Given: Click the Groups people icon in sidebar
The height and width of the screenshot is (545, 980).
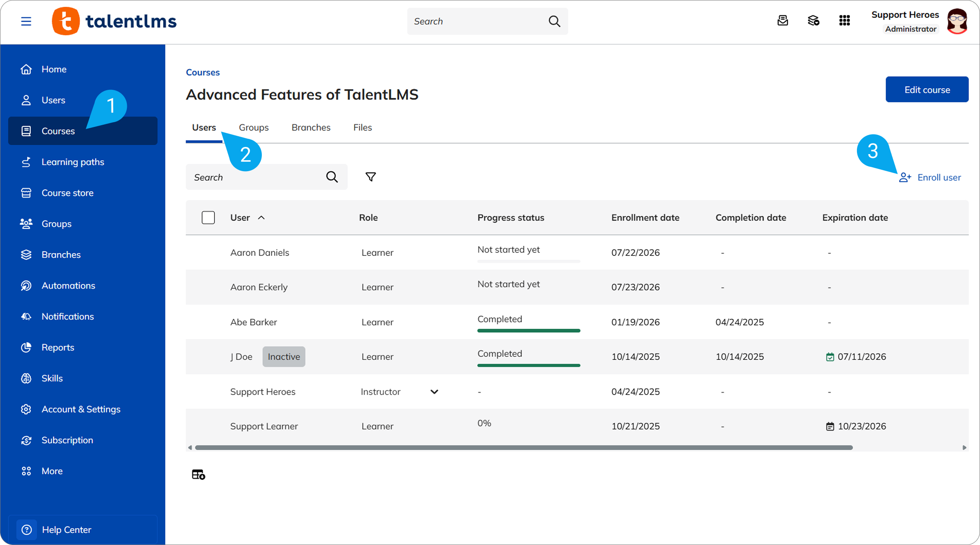Looking at the screenshot, I should click(x=26, y=224).
